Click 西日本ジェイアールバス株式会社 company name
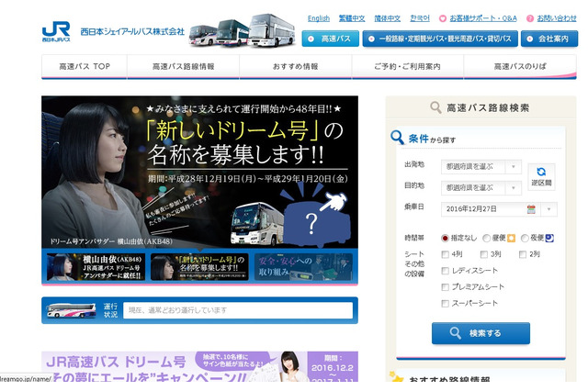Viewport: 588px width, 391px height. click(x=132, y=31)
